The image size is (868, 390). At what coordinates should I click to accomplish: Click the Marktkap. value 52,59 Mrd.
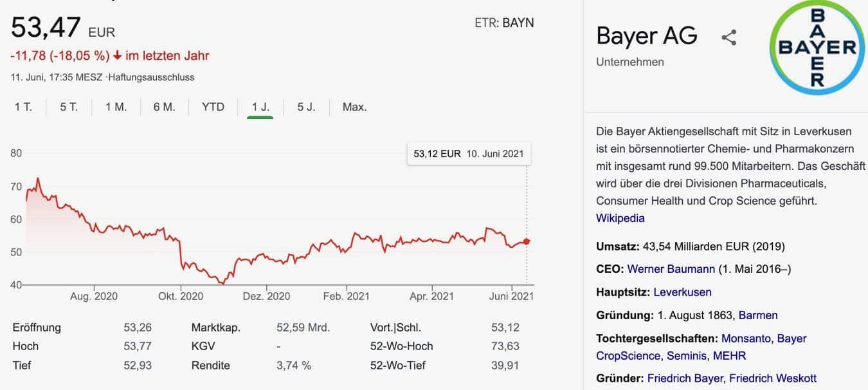pos(303,328)
